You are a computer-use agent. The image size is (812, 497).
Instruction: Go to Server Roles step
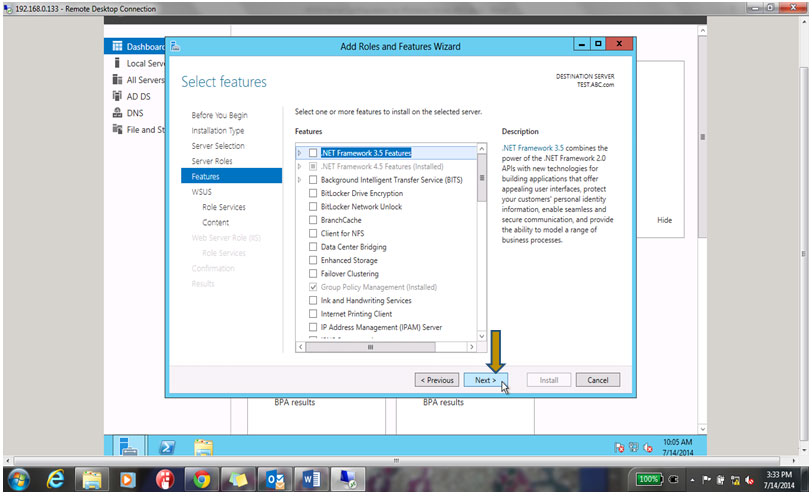[x=212, y=161]
